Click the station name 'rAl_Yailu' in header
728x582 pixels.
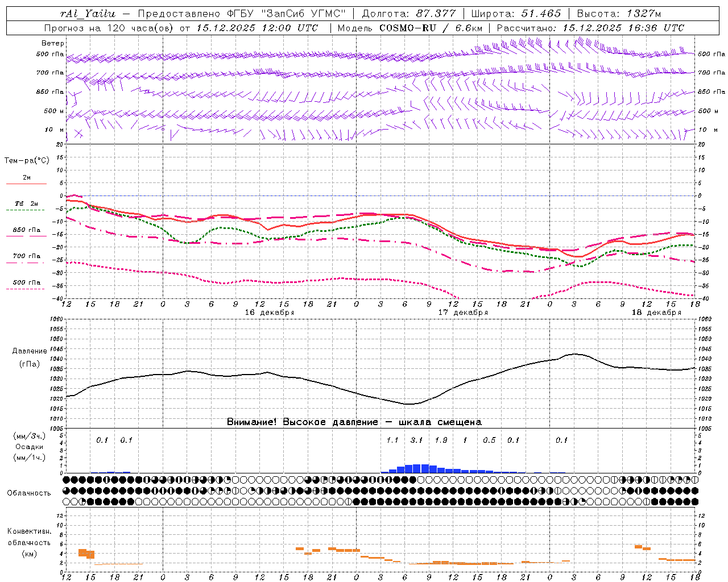tap(88, 14)
